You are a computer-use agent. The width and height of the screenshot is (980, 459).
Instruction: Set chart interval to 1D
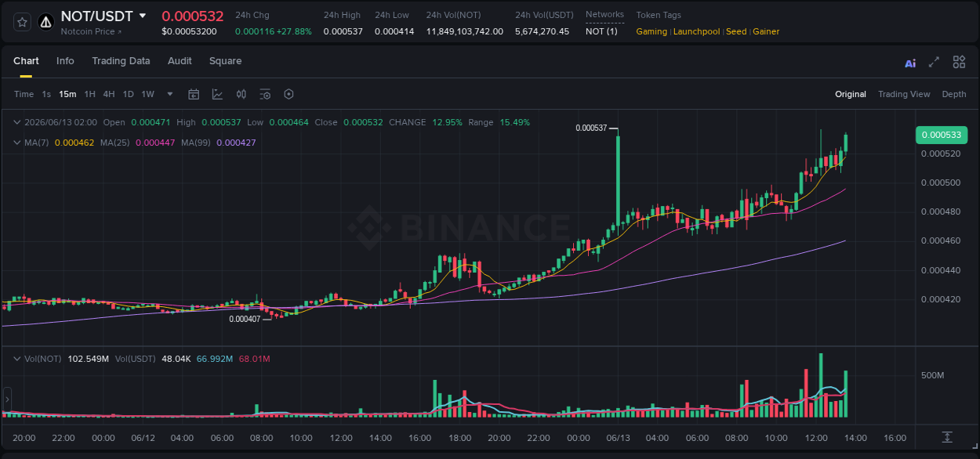[128, 94]
